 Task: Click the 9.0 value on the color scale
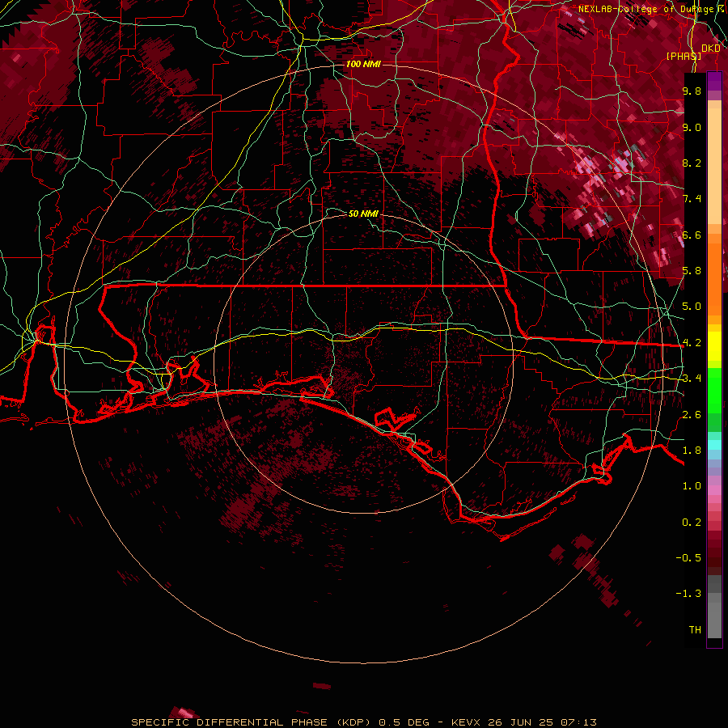pyautogui.click(x=692, y=127)
